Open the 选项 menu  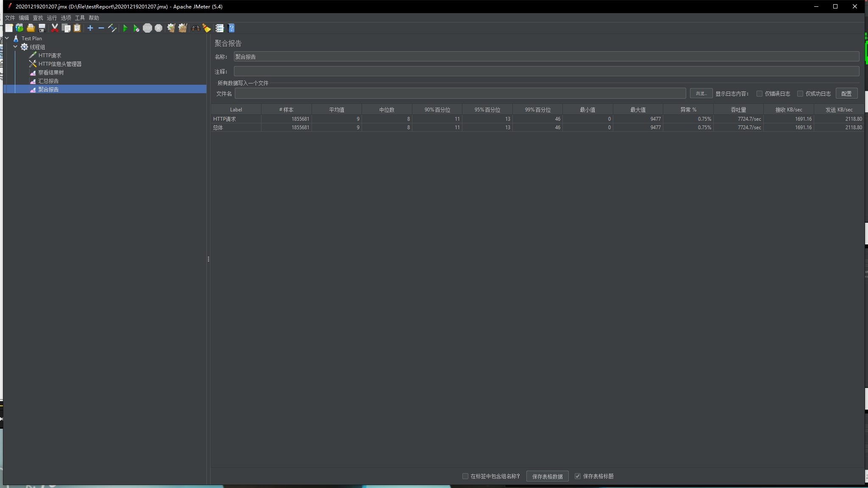(x=66, y=18)
